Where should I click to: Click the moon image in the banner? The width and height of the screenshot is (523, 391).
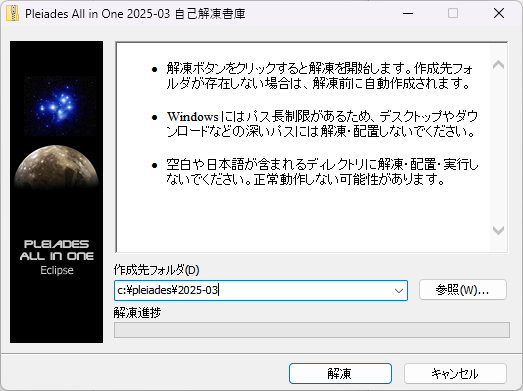[x=56, y=167]
